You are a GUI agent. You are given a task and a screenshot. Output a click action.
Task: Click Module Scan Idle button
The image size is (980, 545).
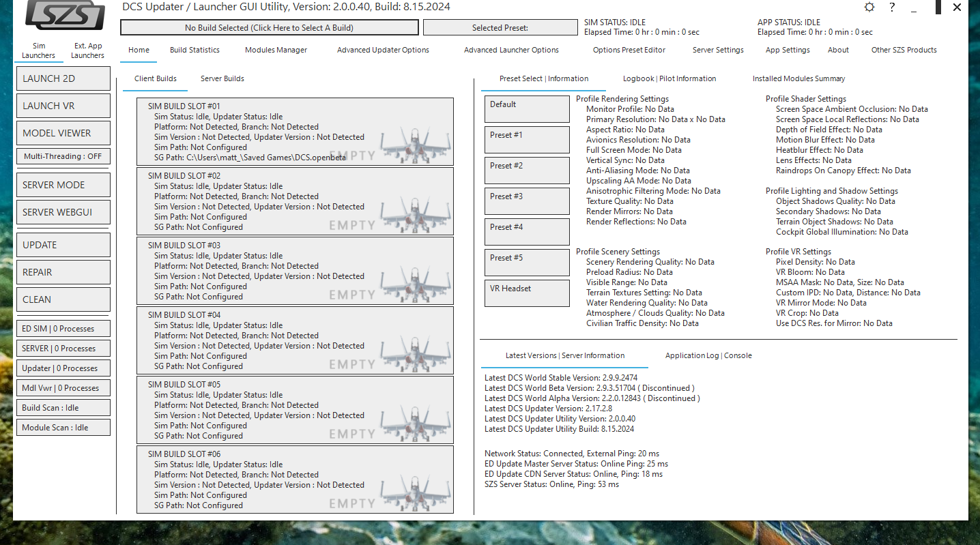coord(63,428)
